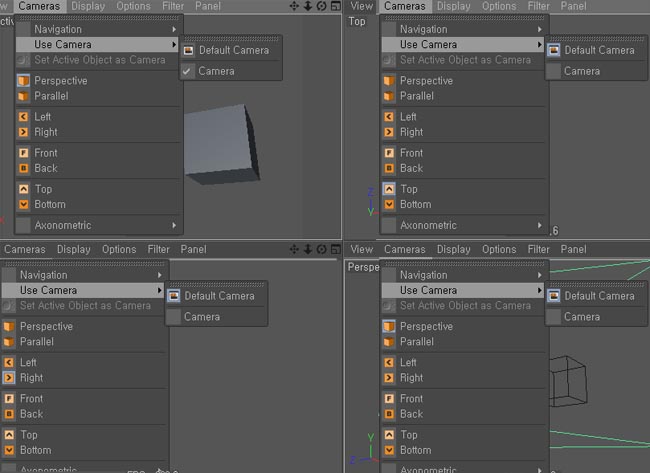Click toggle-view window icon in upper-left viewport header
This screenshot has width=650, height=473.
point(336,6)
